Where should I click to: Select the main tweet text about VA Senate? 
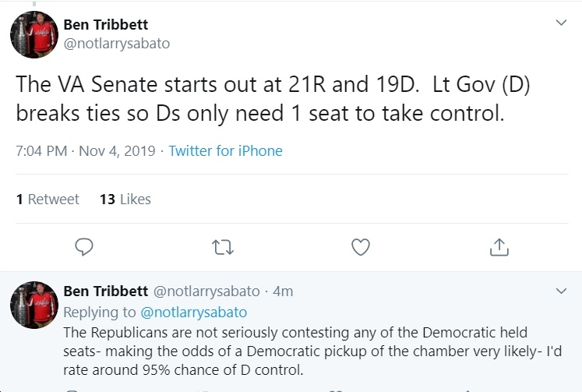click(273, 98)
